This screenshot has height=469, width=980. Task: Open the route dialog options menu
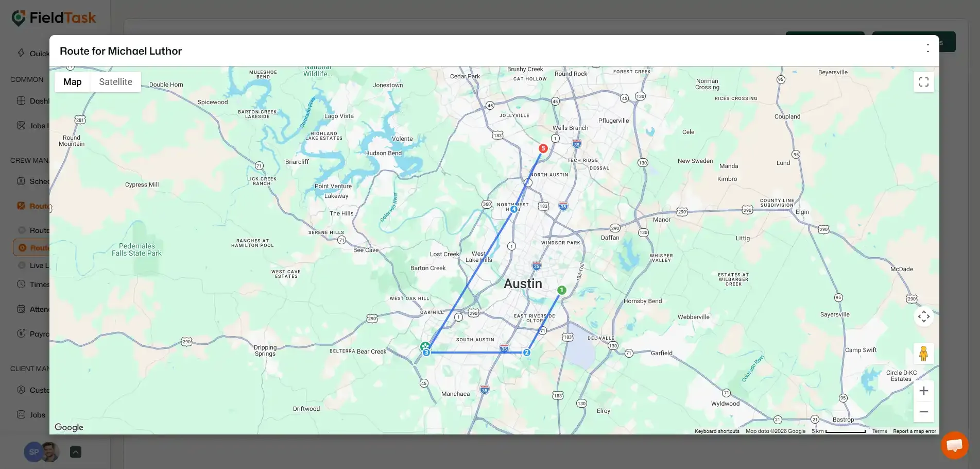tap(927, 48)
